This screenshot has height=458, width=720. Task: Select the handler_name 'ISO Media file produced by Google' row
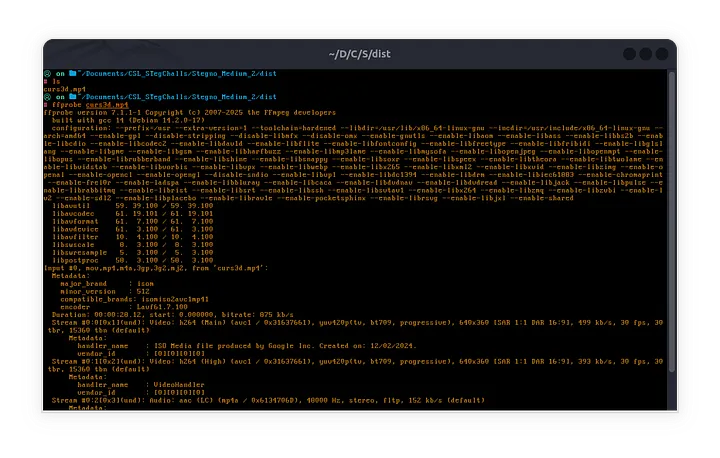coord(247,346)
